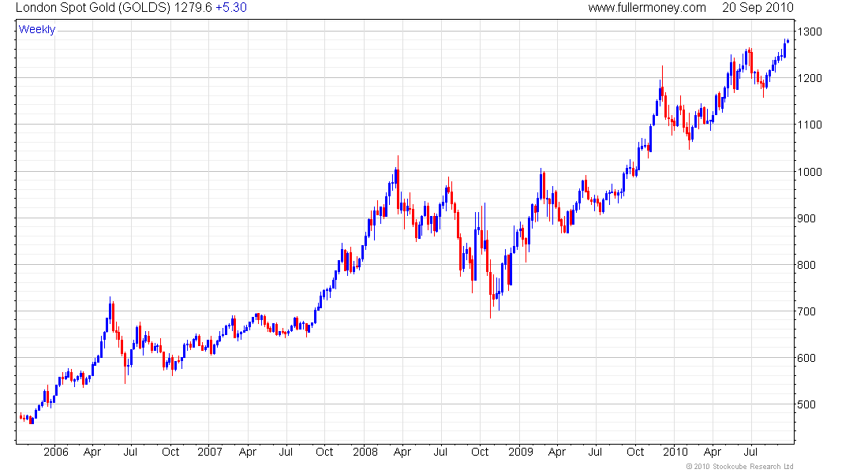Click the 2010 year label on time axis
Viewport: 868px width, 473px height.
click(x=675, y=452)
